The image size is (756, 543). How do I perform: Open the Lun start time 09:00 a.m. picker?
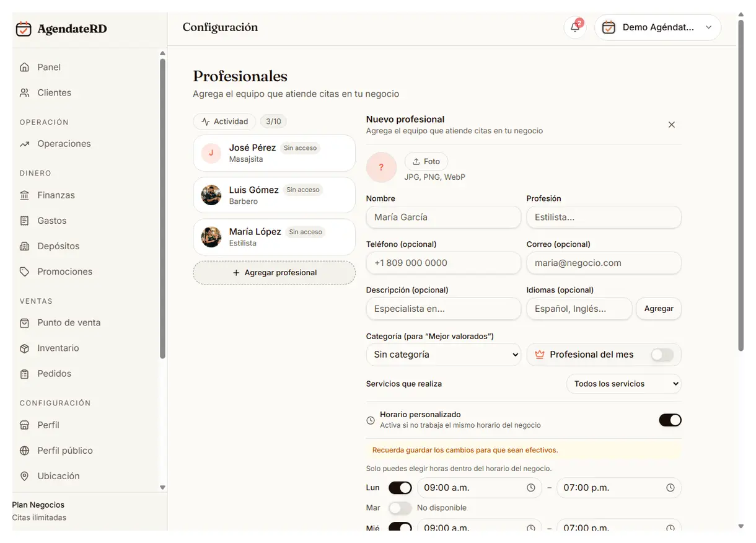click(480, 488)
